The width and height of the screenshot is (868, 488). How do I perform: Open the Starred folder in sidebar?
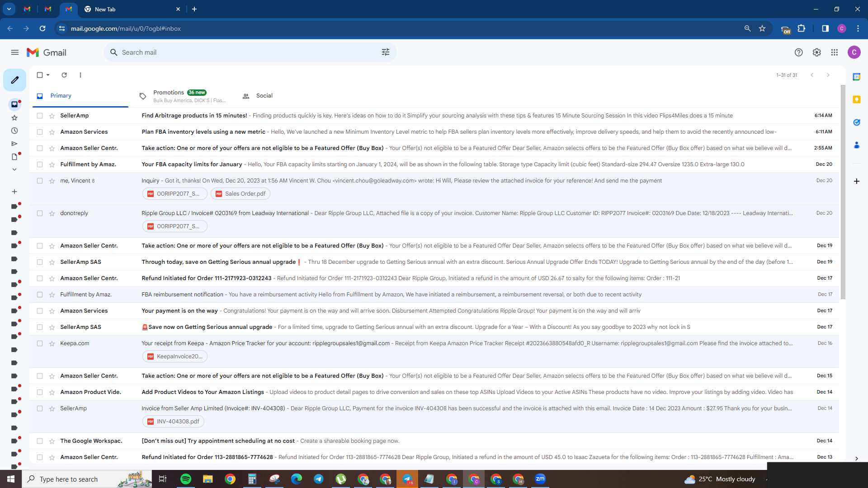click(14, 118)
